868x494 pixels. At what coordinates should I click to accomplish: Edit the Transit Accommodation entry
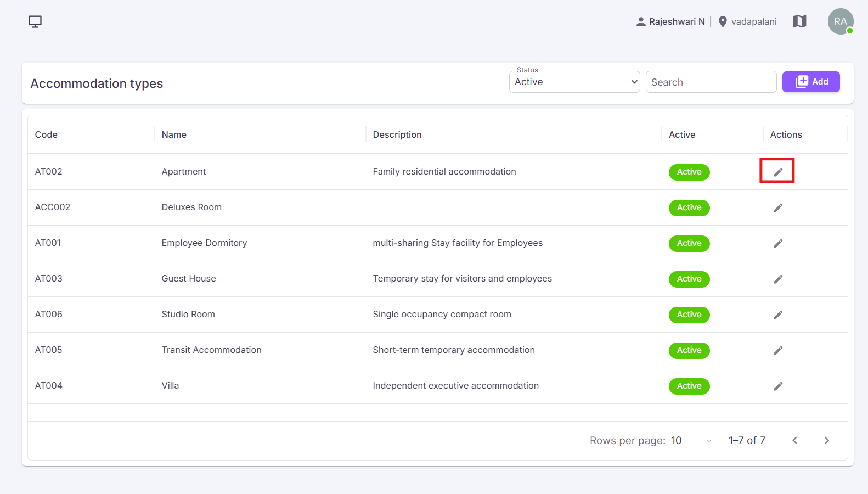(778, 350)
